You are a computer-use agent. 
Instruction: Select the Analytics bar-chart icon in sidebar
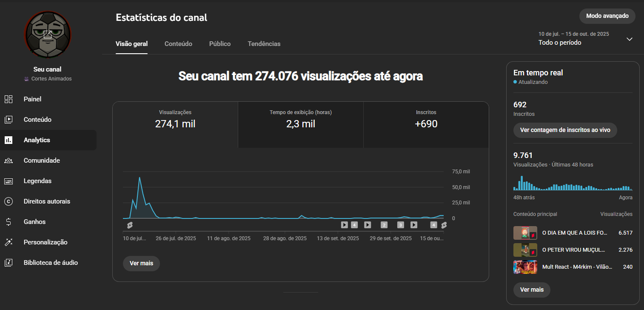tap(9, 140)
